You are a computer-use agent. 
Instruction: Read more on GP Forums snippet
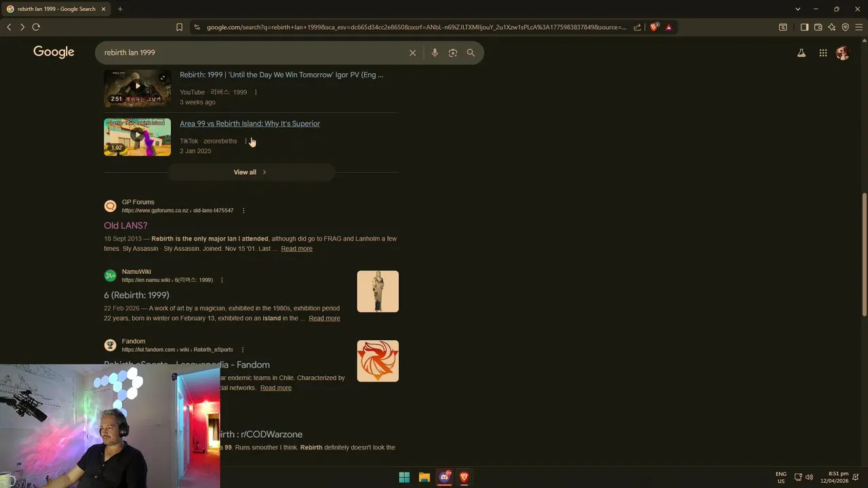pyautogui.click(x=296, y=249)
